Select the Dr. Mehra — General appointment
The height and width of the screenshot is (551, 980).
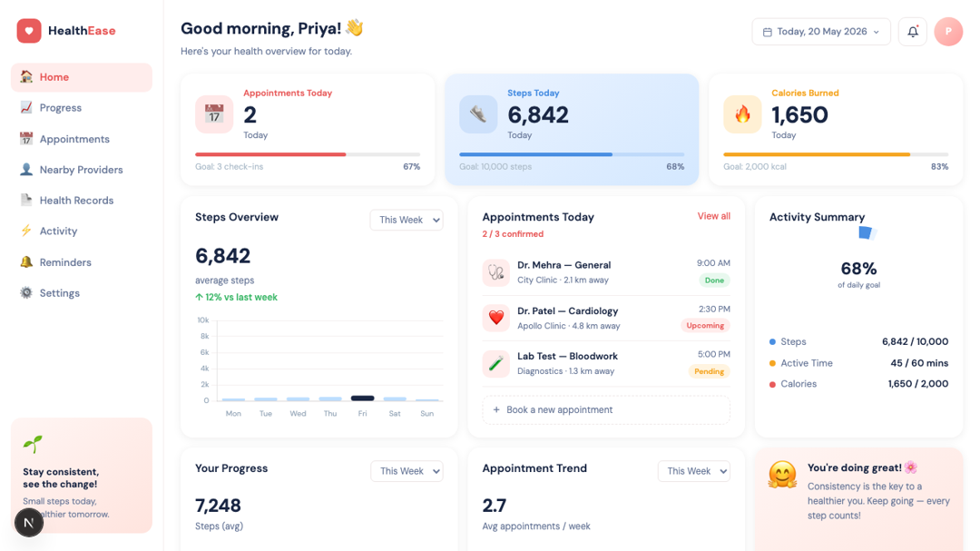(606, 272)
